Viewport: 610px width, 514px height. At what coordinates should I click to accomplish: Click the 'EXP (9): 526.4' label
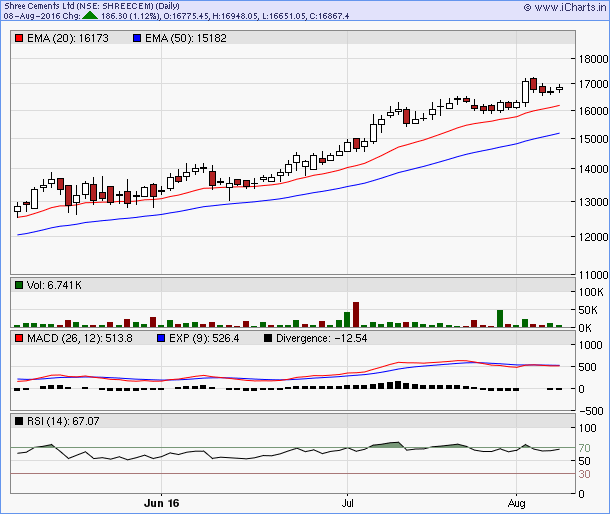(204, 338)
